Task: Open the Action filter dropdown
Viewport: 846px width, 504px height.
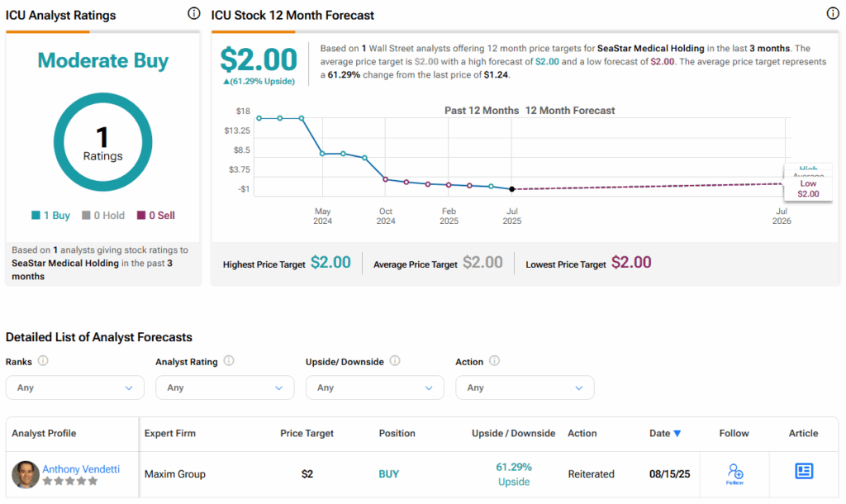Action: tap(525, 388)
